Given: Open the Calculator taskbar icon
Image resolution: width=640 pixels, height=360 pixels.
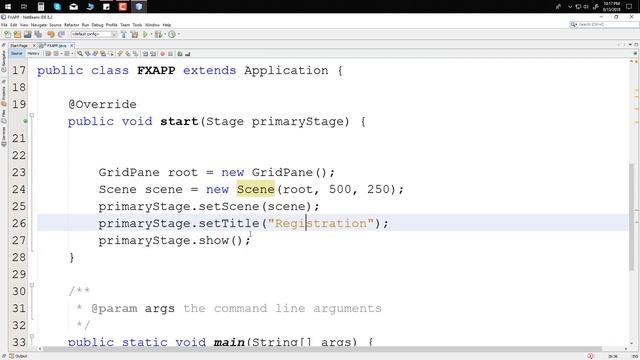Looking at the screenshot, I should pos(41,7).
